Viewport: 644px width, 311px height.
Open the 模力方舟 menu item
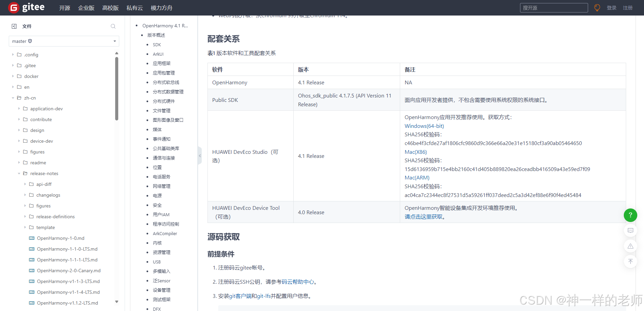click(x=162, y=8)
